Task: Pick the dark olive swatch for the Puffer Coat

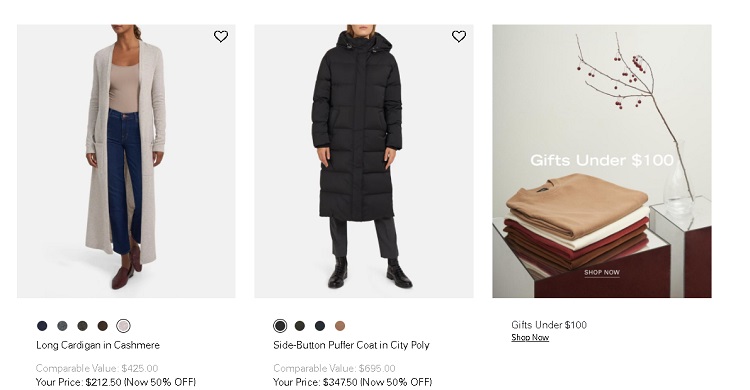Action: click(300, 326)
